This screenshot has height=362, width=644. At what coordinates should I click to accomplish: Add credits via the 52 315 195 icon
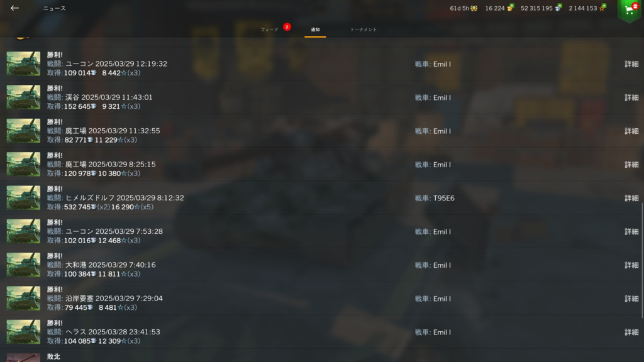point(558,8)
